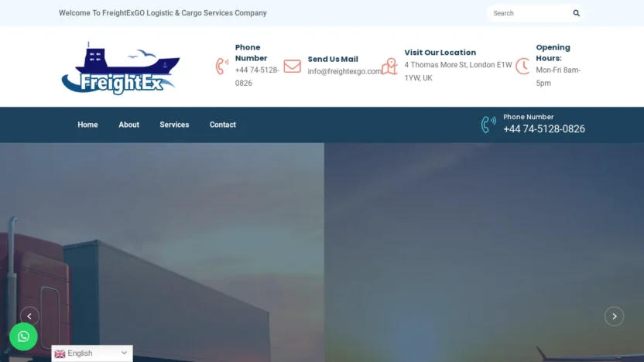Advance to next slide arrow

pyautogui.click(x=614, y=316)
